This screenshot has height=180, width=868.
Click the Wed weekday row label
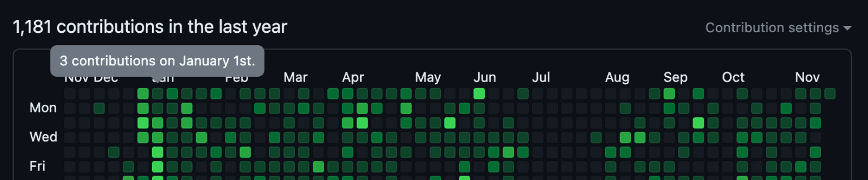pyautogui.click(x=43, y=137)
